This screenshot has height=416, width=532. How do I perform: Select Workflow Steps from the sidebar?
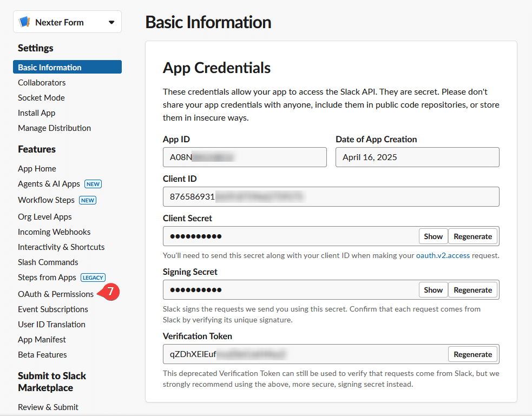point(46,200)
